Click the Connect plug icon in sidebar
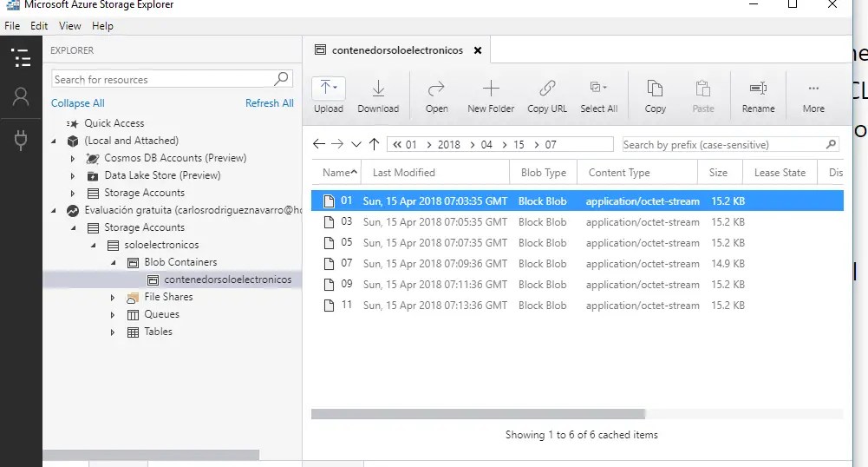The image size is (868, 467). click(x=21, y=140)
